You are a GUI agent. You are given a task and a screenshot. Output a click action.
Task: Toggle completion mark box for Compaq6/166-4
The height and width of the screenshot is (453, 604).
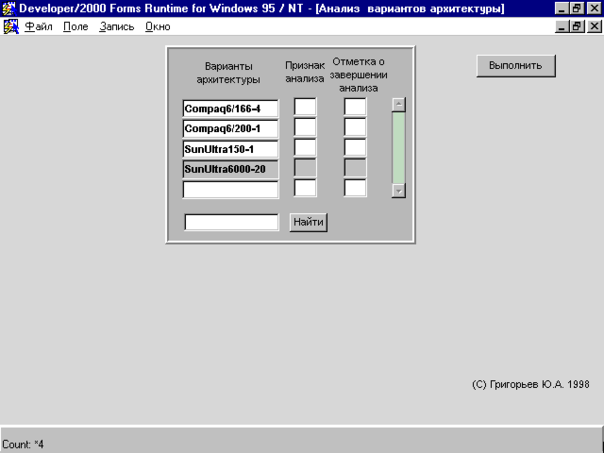pyautogui.click(x=355, y=107)
